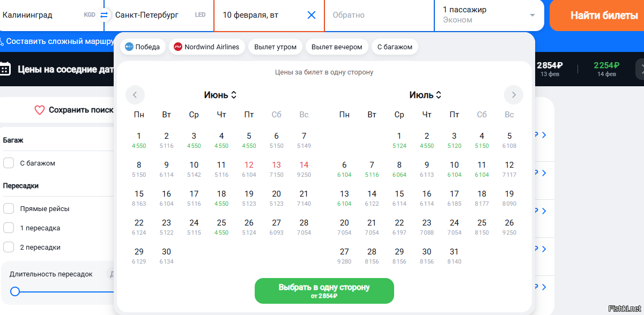Select Pobeda airline filter chip
This screenshot has width=644, height=315.
point(143,47)
